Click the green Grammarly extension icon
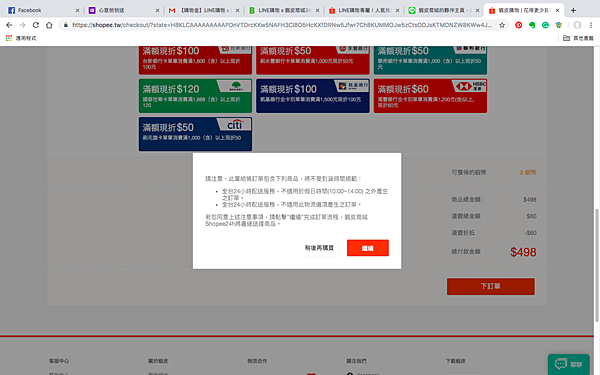Screen dimensions: 600x375 coord(545,25)
